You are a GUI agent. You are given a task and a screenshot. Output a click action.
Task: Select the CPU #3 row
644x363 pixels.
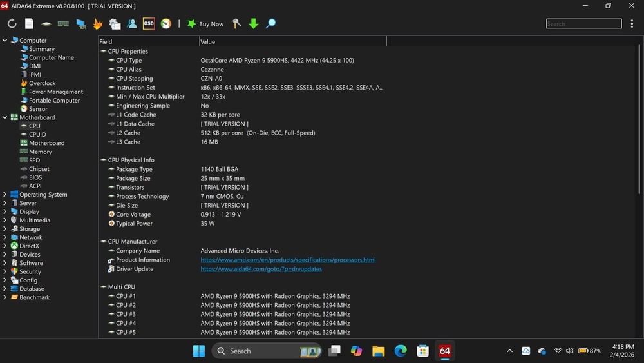click(242, 314)
